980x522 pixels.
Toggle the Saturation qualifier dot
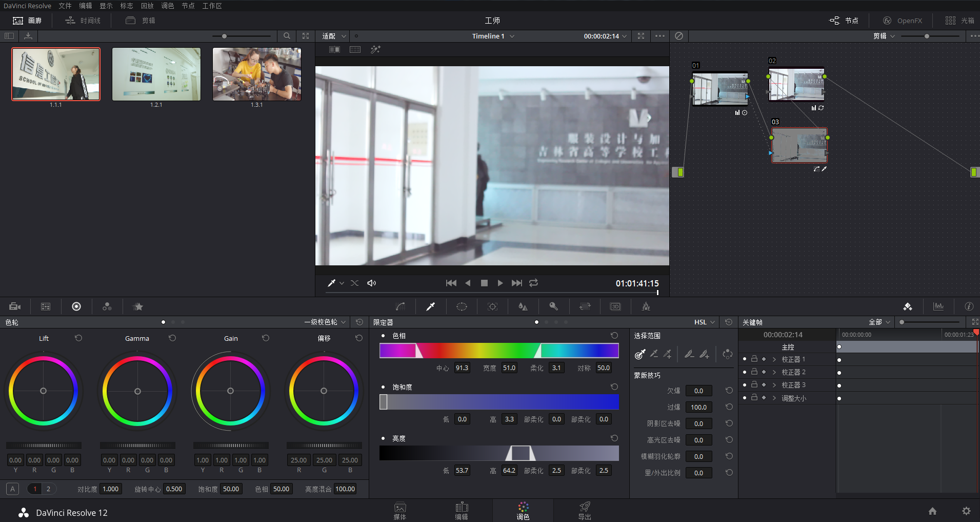383,387
